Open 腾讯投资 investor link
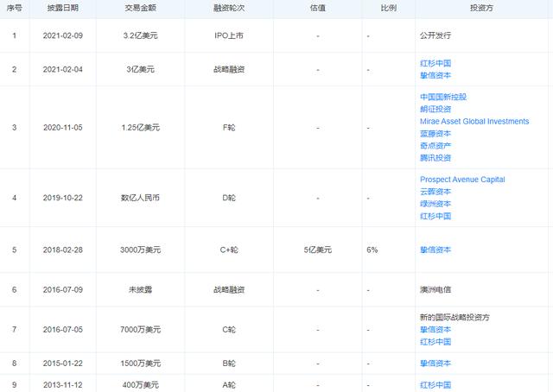 coord(435,158)
